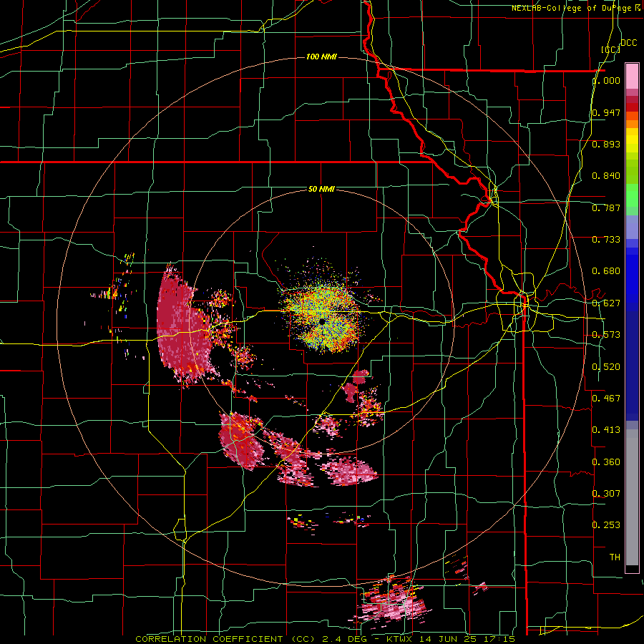Pick the bright green color bar segment
The width and height of the screenshot is (644, 644).
[x=632, y=195]
